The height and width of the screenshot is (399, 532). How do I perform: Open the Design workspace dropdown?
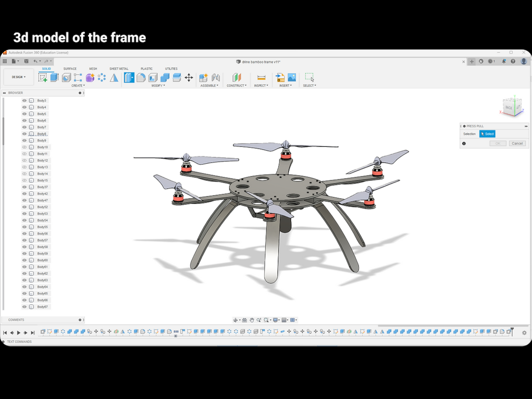[x=18, y=77]
